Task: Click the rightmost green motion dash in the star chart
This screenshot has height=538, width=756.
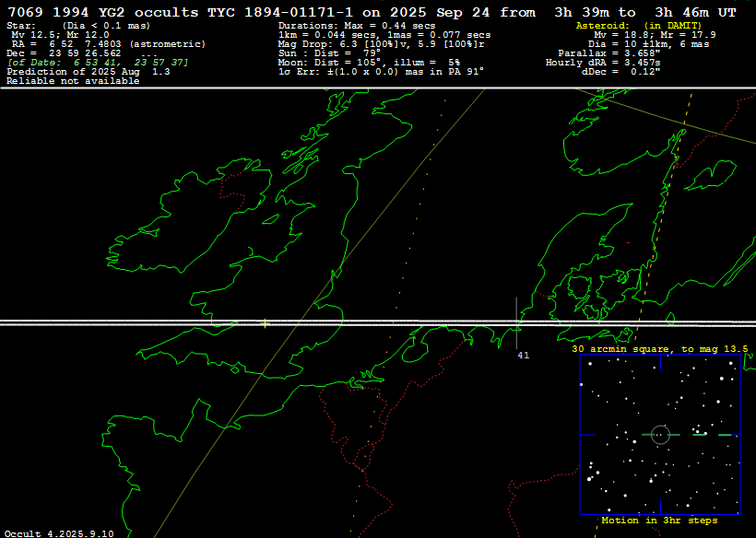Action: [726, 435]
